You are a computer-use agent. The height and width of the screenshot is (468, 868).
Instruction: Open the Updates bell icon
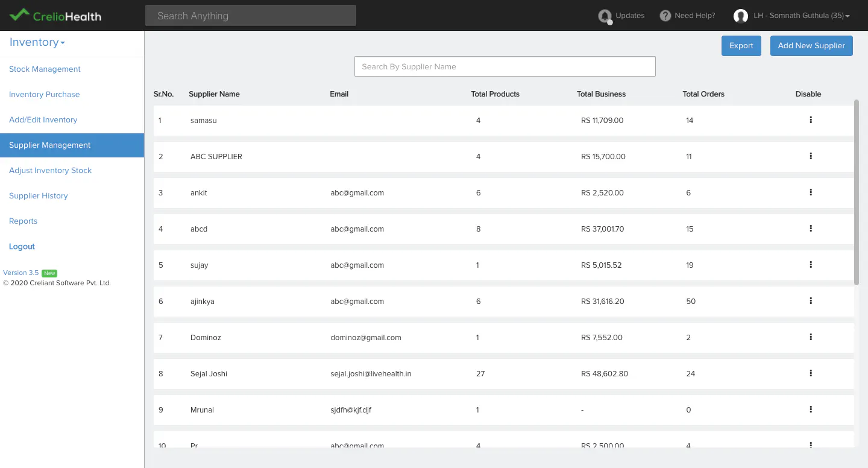[605, 16]
